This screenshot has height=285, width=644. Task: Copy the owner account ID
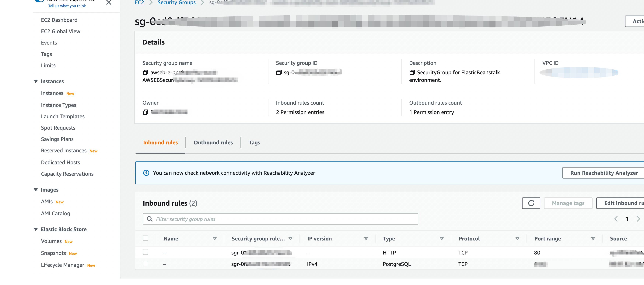point(145,112)
